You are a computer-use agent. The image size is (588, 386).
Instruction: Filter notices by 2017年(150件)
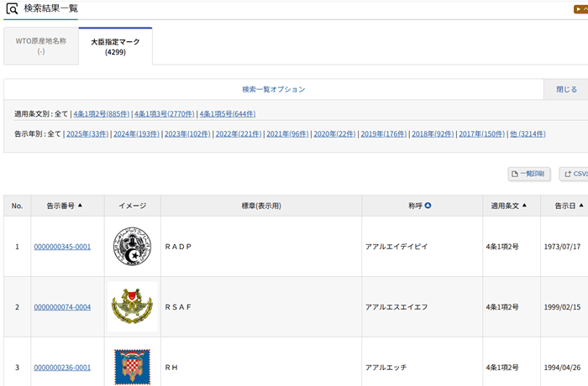481,133
